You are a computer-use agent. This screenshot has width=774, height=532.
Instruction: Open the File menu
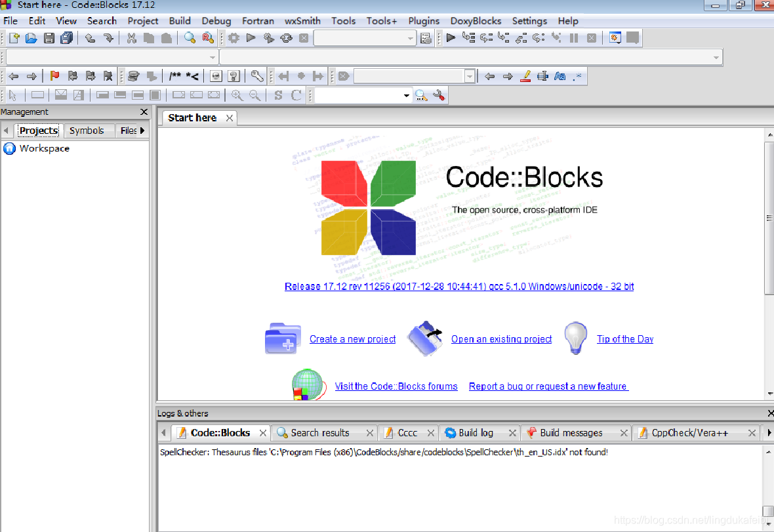pos(10,21)
